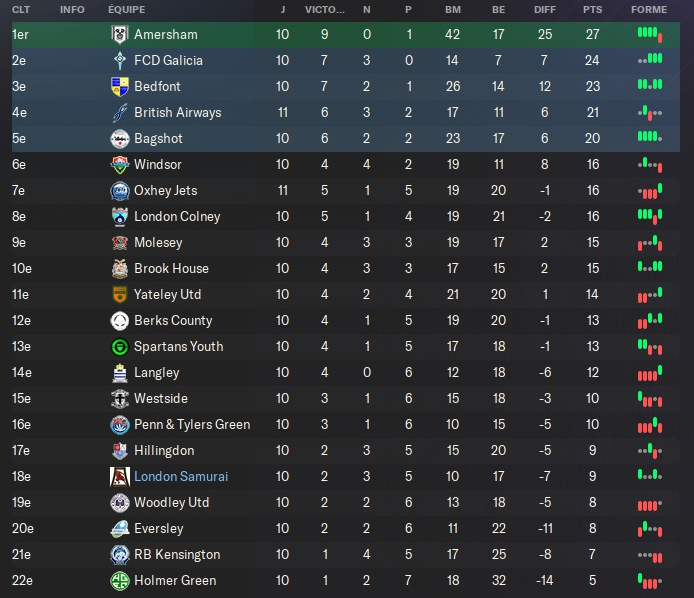This screenshot has height=598, width=694.
Task: Click the FCD Galicia club badge
Action: 118,60
